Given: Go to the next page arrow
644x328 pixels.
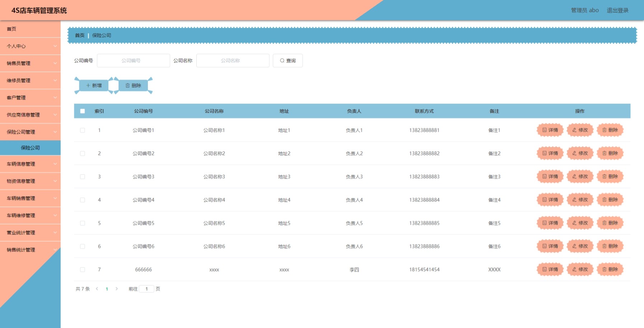Looking at the screenshot, I should (117, 289).
